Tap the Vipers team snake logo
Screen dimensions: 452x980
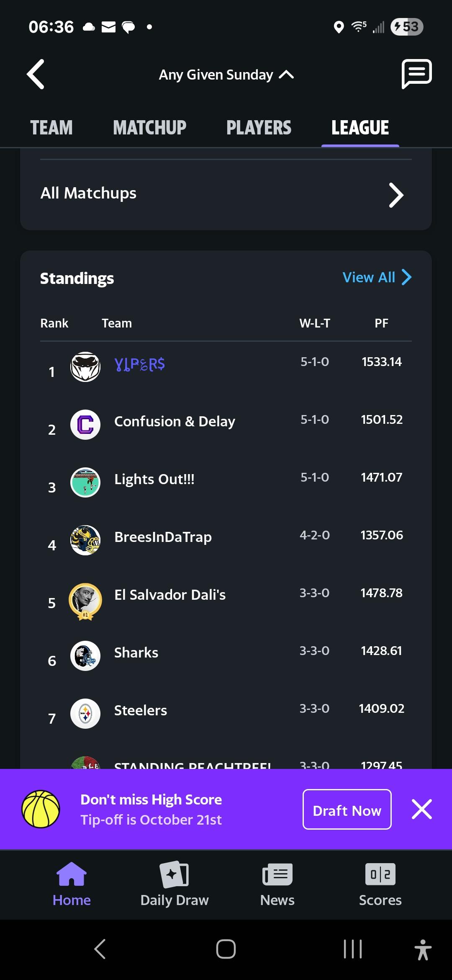85,367
